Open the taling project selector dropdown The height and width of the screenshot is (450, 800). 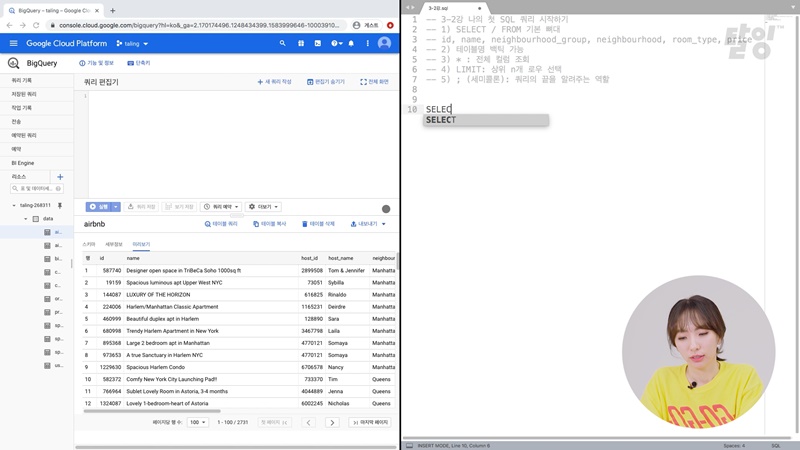pos(133,43)
